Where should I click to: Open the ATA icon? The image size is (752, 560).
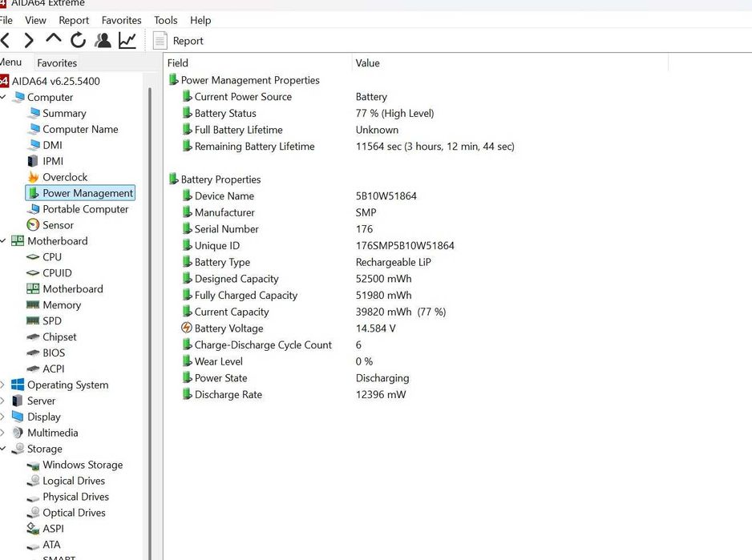[x=33, y=545]
